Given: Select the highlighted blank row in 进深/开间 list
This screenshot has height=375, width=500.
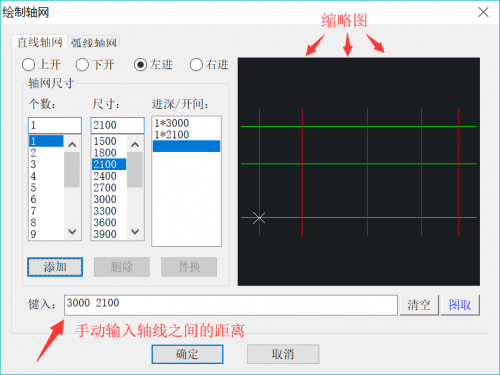Looking at the screenshot, I should pos(186,146).
